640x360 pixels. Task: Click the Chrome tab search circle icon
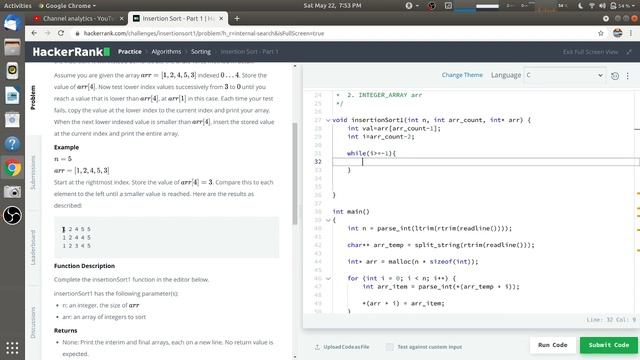point(606,18)
